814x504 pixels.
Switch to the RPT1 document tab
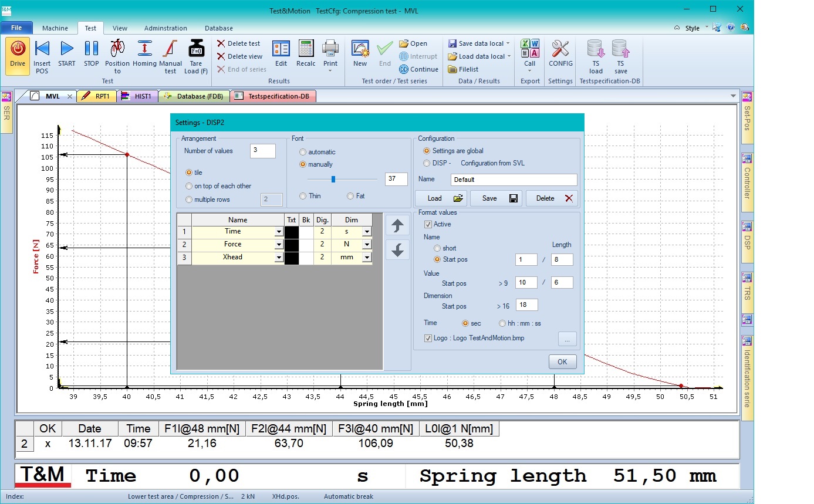coord(96,96)
